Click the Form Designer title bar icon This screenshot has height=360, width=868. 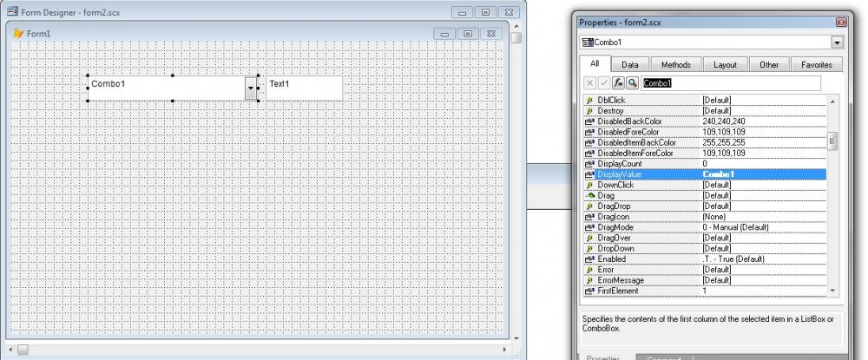(12, 11)
